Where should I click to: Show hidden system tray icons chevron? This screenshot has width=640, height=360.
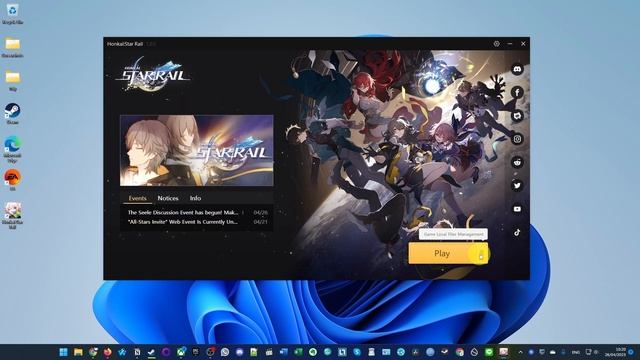(x=520, y=352)
